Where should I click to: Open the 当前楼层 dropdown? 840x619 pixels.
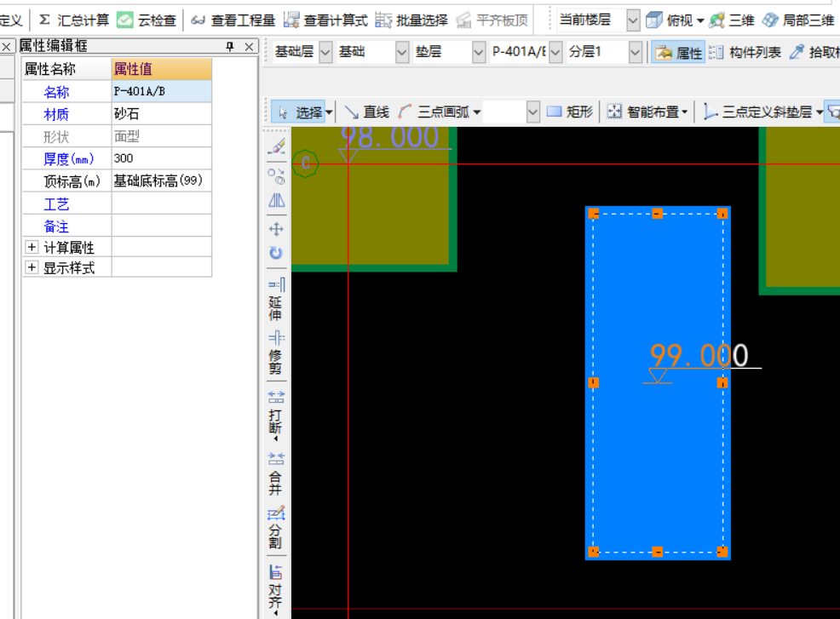click(x=633, y=20)
